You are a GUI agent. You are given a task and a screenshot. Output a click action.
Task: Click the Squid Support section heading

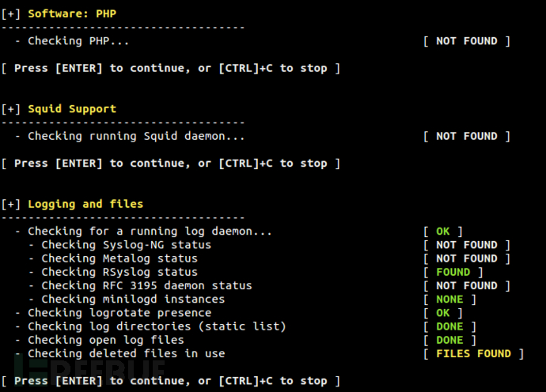(x=71, y=109)
